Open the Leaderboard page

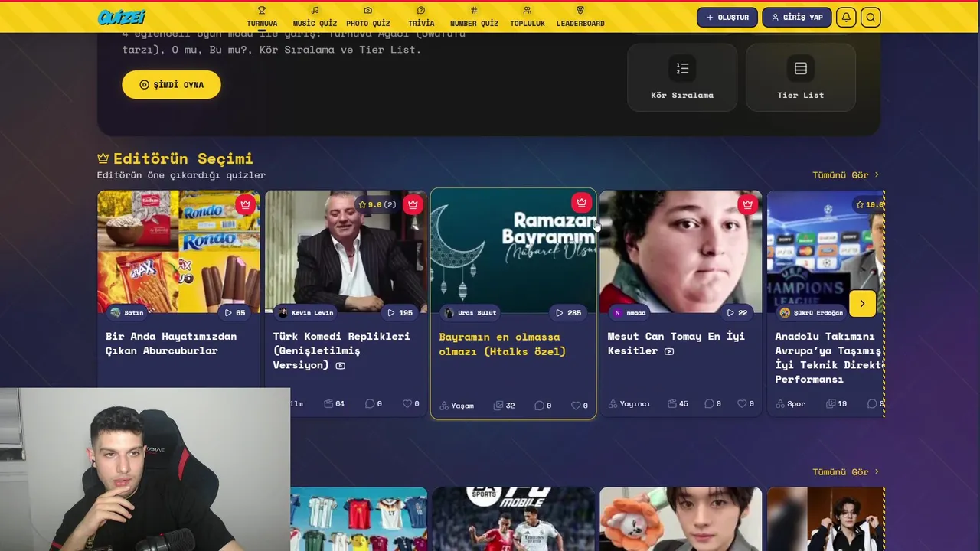point(580,17)
